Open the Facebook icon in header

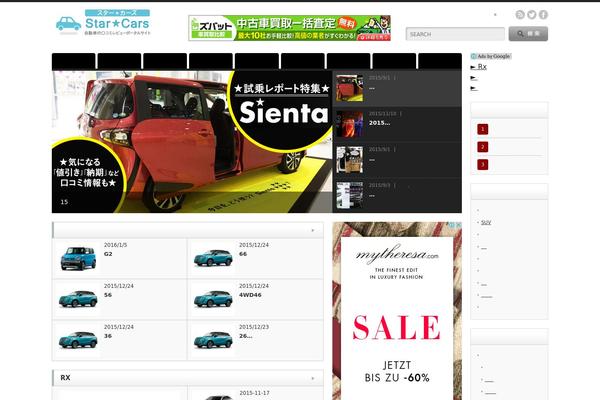[x=543, y=15]
